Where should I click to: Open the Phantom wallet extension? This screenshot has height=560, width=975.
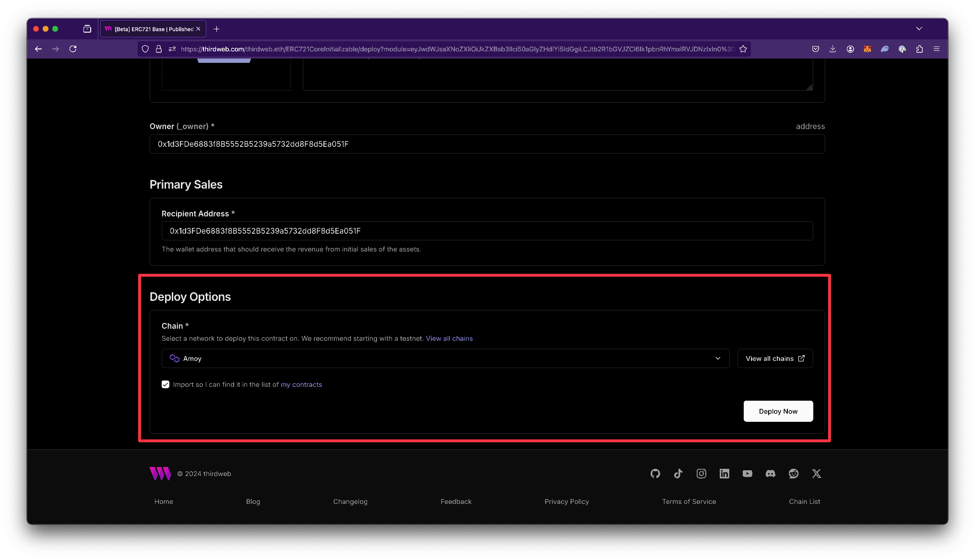[884, 48]
